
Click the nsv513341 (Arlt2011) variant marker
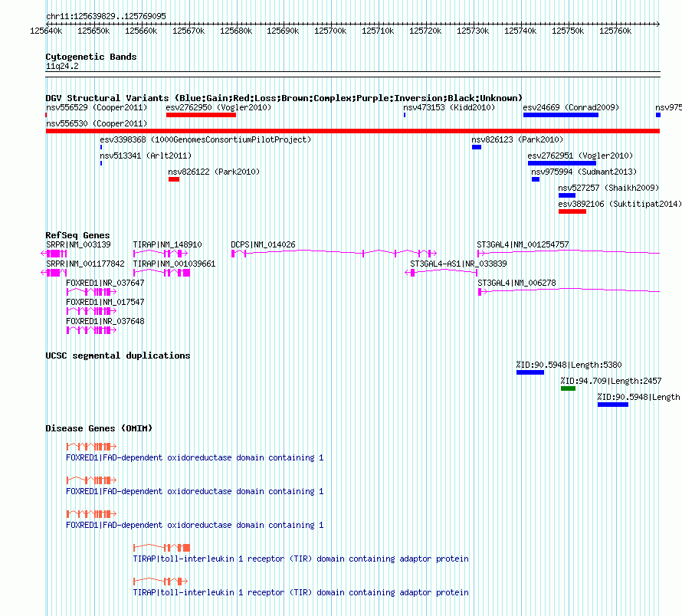pos(101,163)
